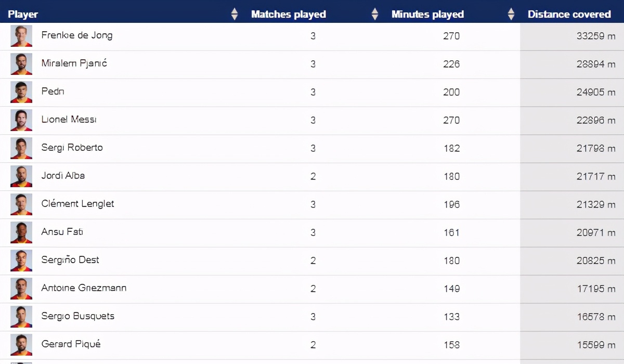
Task: Click Frenkie de Jong's distance value
Action: tap(595, 36)
